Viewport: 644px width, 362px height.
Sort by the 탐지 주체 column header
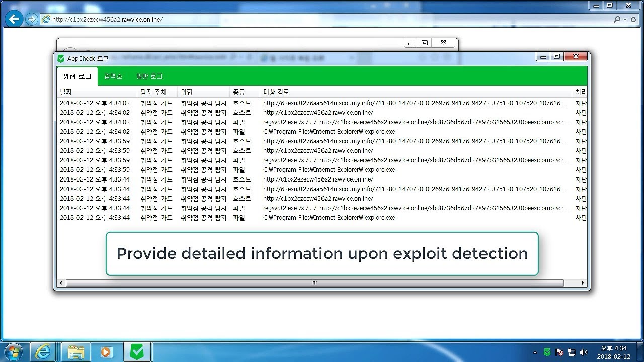tap(157, 92)
